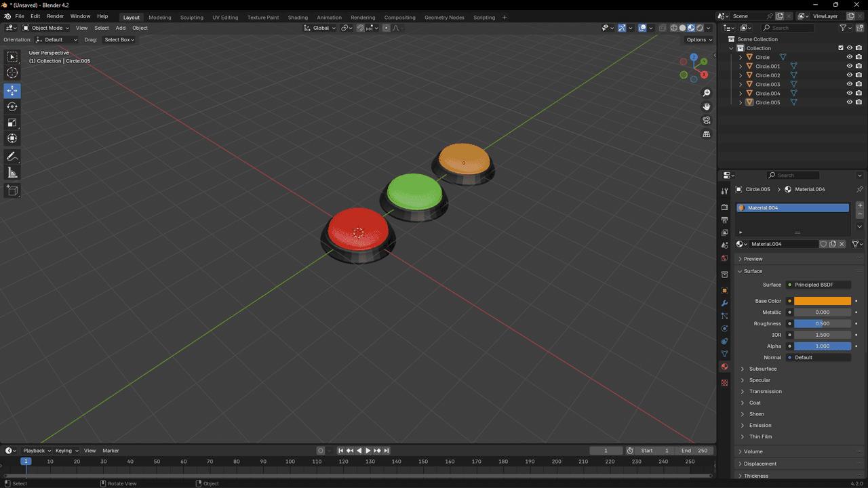Toggle visibility of Circle.001
The height and width of the screenshot is (488, 868).
click(x=849, y=66)
